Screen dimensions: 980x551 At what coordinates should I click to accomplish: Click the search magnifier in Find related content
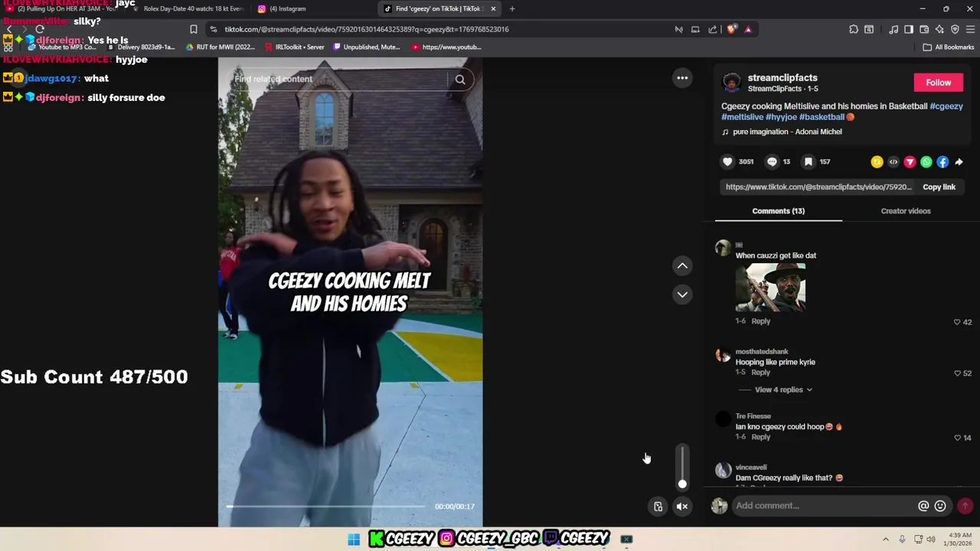pyautogui.click(x=460, y=79)
